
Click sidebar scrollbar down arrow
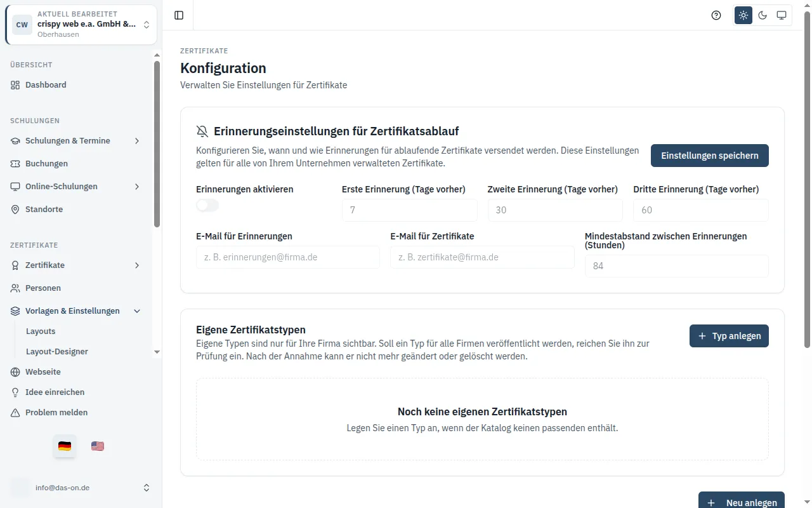(157, 352)
